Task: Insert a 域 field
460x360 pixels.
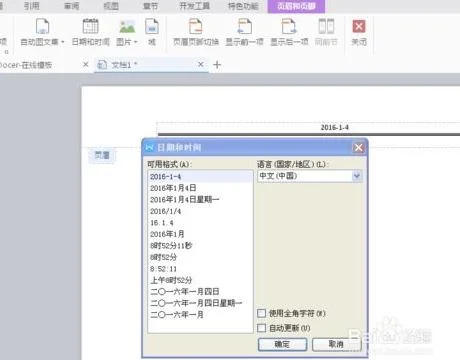Action: point(152,32)
